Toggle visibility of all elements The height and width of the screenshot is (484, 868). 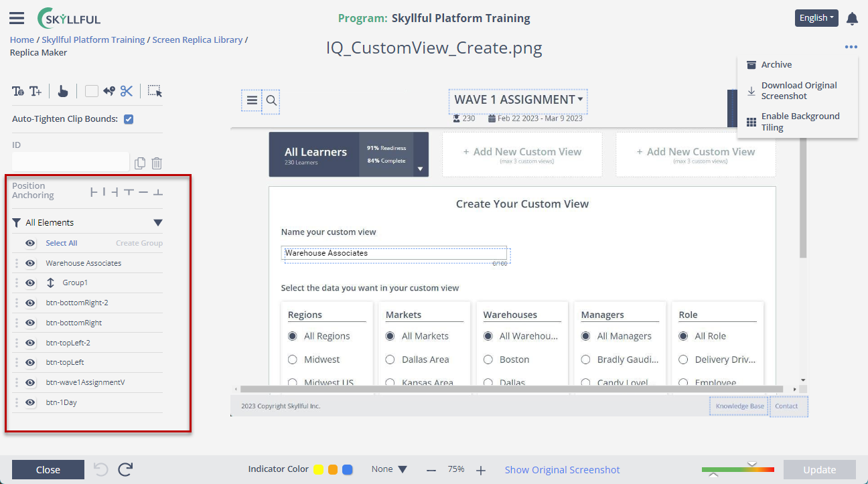pos(30,243)
